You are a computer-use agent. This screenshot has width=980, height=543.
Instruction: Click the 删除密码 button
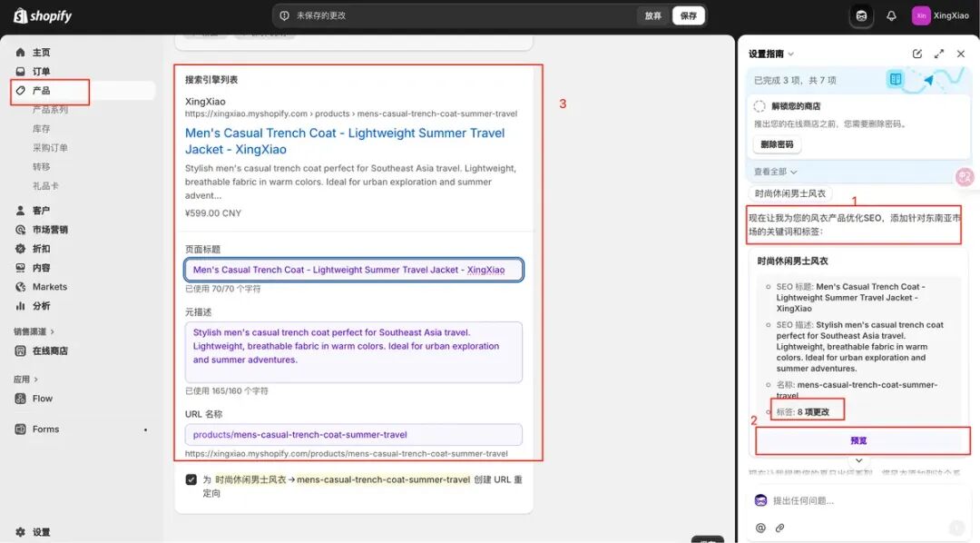click(x=777, y=144)
